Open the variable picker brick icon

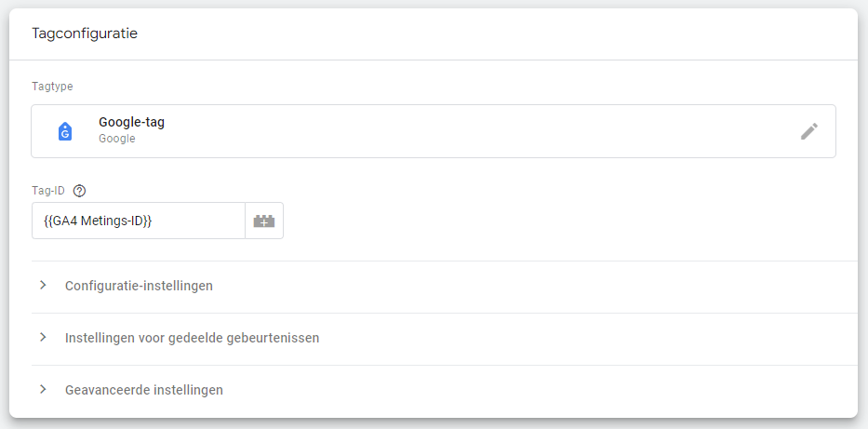(x=264, y=221)
